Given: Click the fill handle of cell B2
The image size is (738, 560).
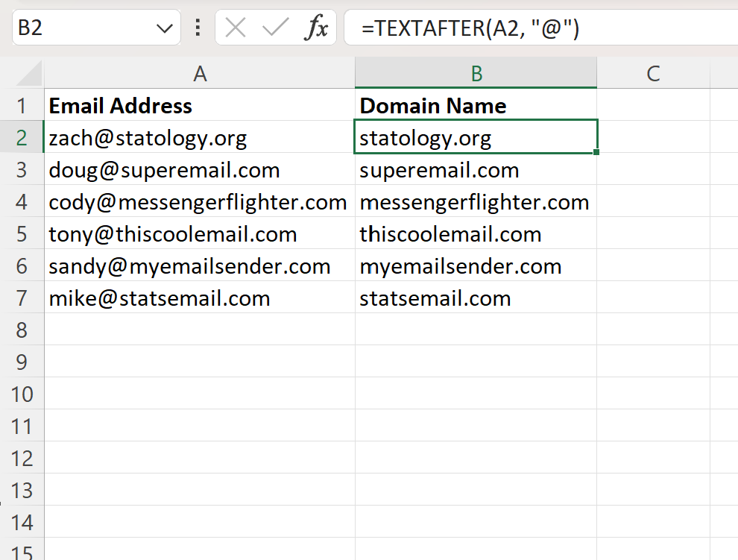Looking at the screenshot, I should tap(596, 151).
